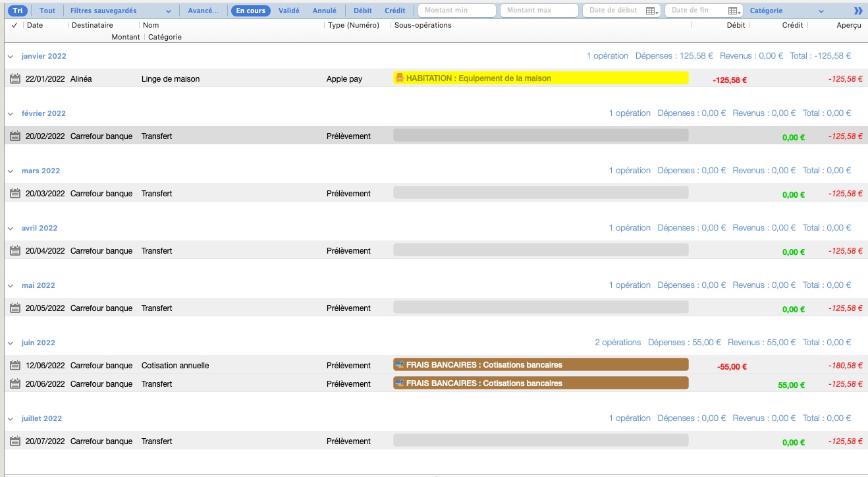868x477 pixels.
Task: Click the Sous-opérations column header
Action: tap(423, 25)
